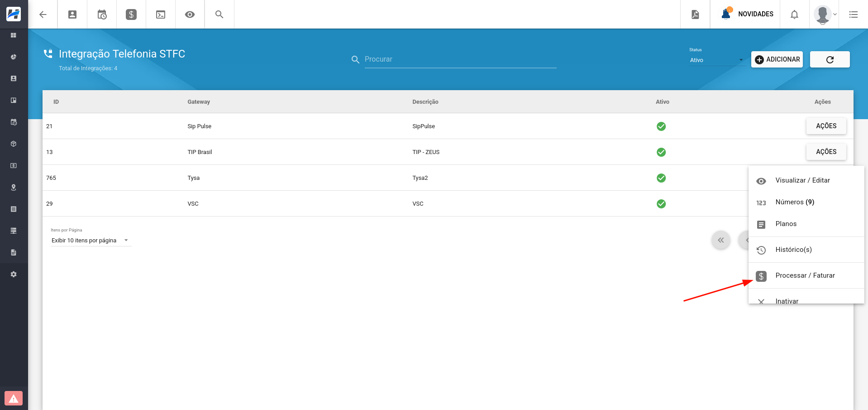
Task: Open the terminal console icon in toolbar
Action: pos(161,14)
